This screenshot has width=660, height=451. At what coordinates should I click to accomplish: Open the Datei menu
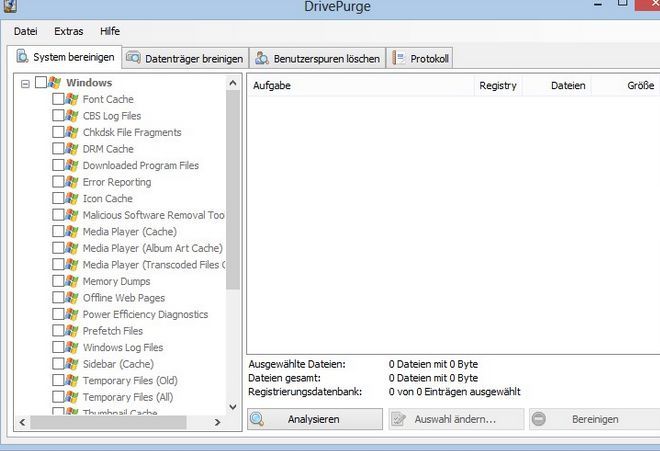[26, 31]
